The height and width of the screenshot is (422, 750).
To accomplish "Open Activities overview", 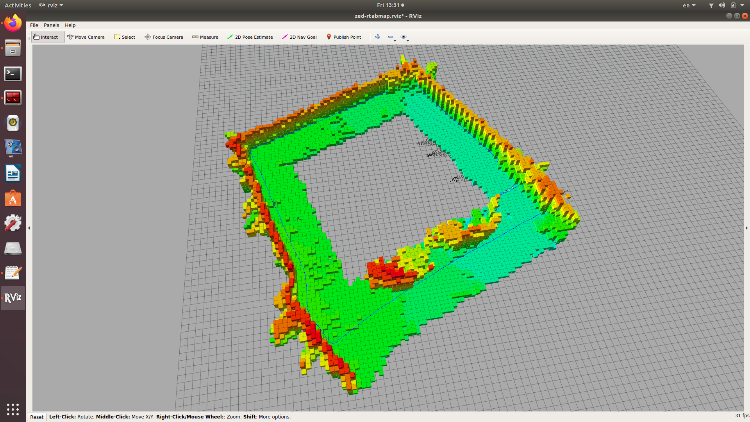I will point(17,5).
